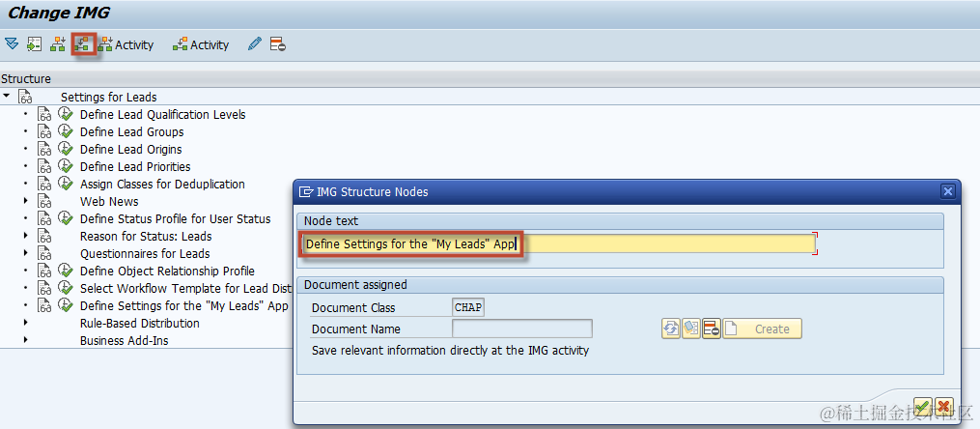Select the Settings for Leads tree text
Screen dimensions: 980x429
click(109, 97)
